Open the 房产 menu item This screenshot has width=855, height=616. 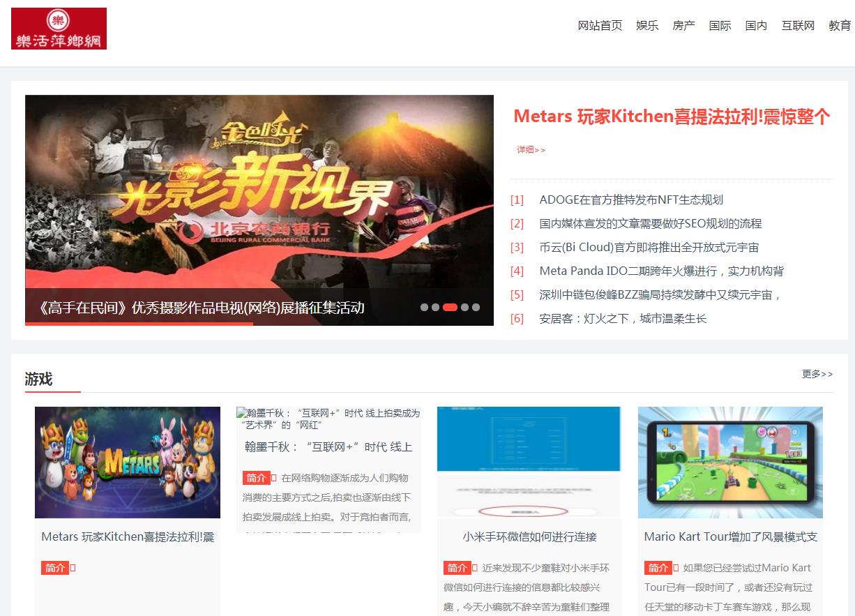tap(683, 26)
